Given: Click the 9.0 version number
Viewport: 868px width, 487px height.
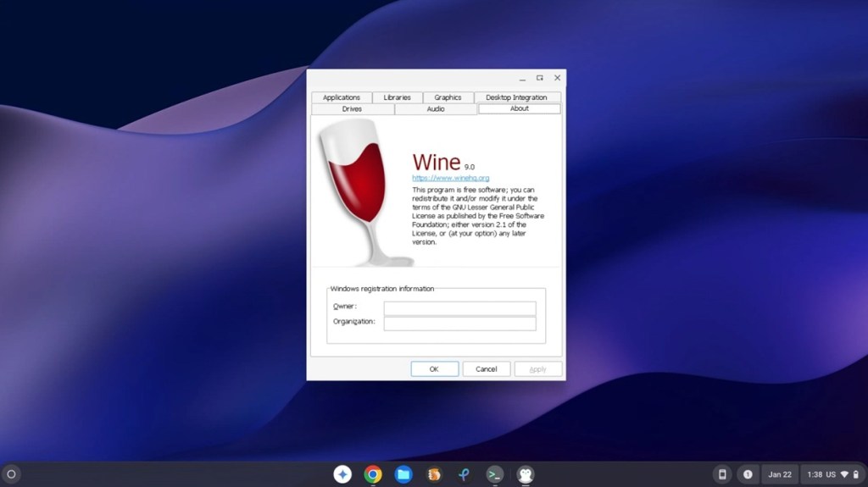Looking at the screenshot, I should (470, 167).
